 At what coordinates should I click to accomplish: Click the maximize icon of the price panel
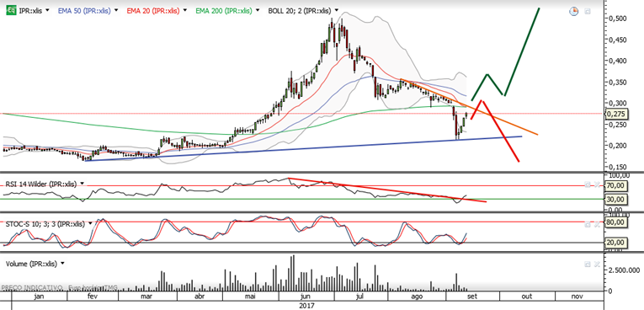pos(588,12)
